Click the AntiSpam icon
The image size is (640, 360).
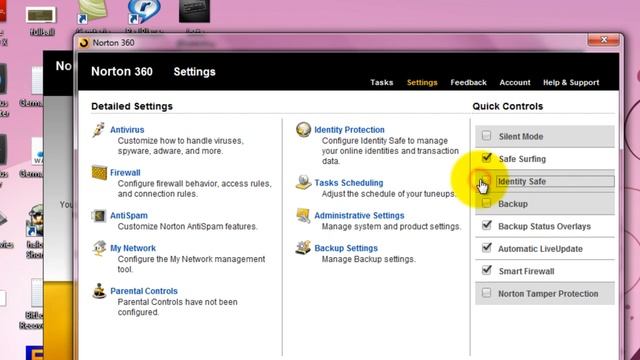tap(99, 216)
